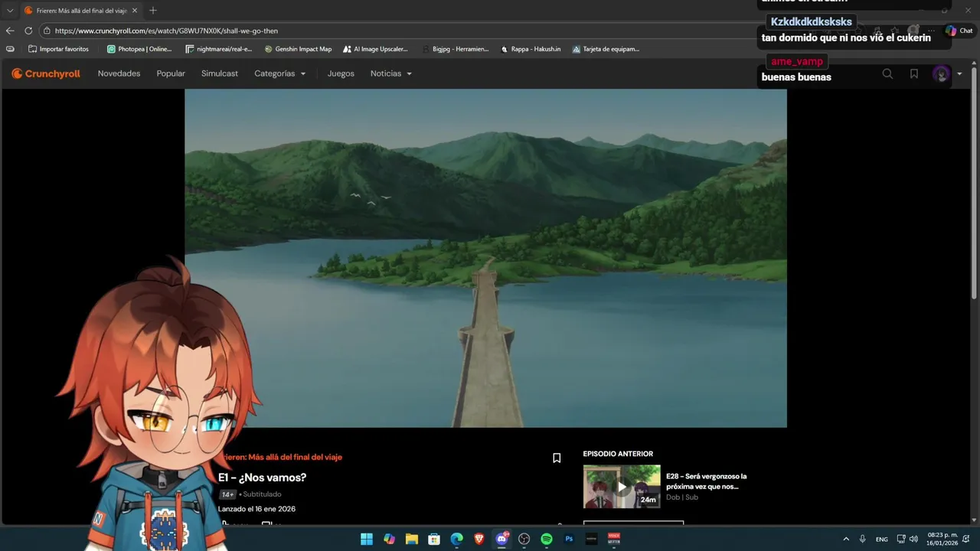The width and height of the screenshot is (980, 551).
Task: Click the video player area
Action: pyautogui.click(x=485, y=258)
